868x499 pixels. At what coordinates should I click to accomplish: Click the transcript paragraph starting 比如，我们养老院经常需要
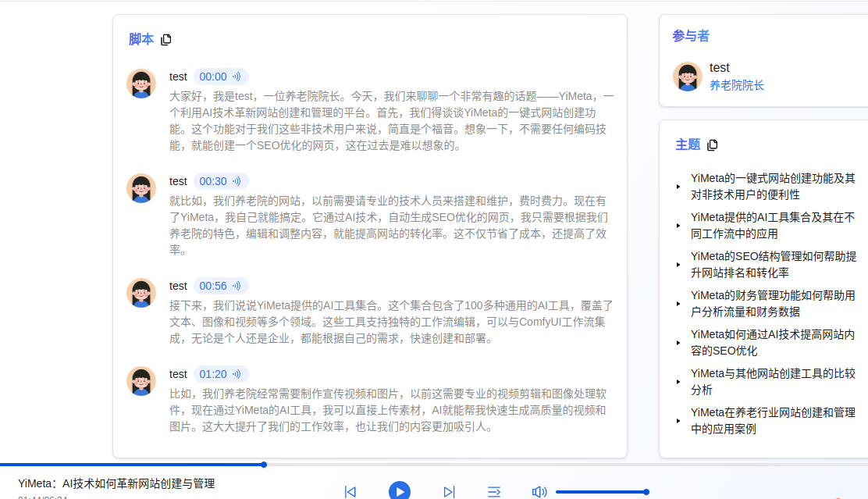tap(388, 411)
